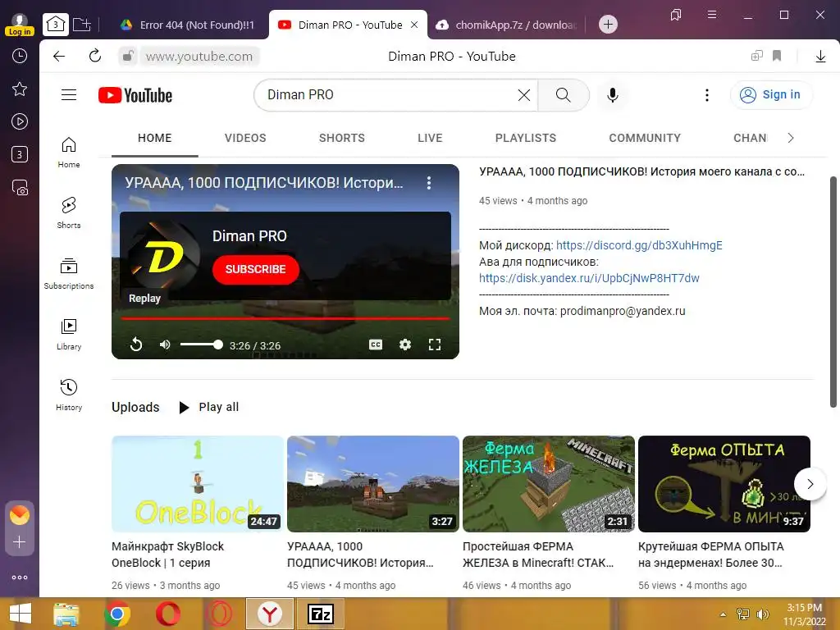The width and height of the screenshot is (840, 630).
Task: Go to Home in YouTube sidebar
Action: pyautogui.click(x=69, y=152)
